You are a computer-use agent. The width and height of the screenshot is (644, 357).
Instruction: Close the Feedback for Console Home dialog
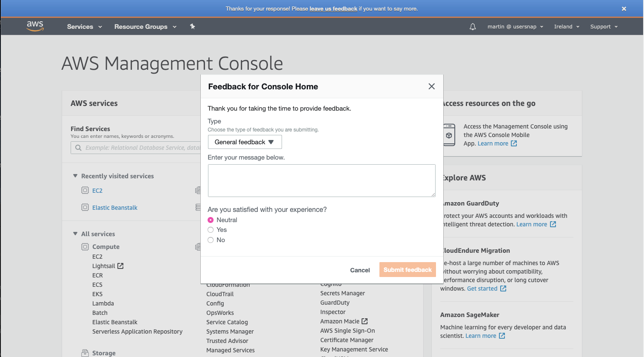coord(431,86)
